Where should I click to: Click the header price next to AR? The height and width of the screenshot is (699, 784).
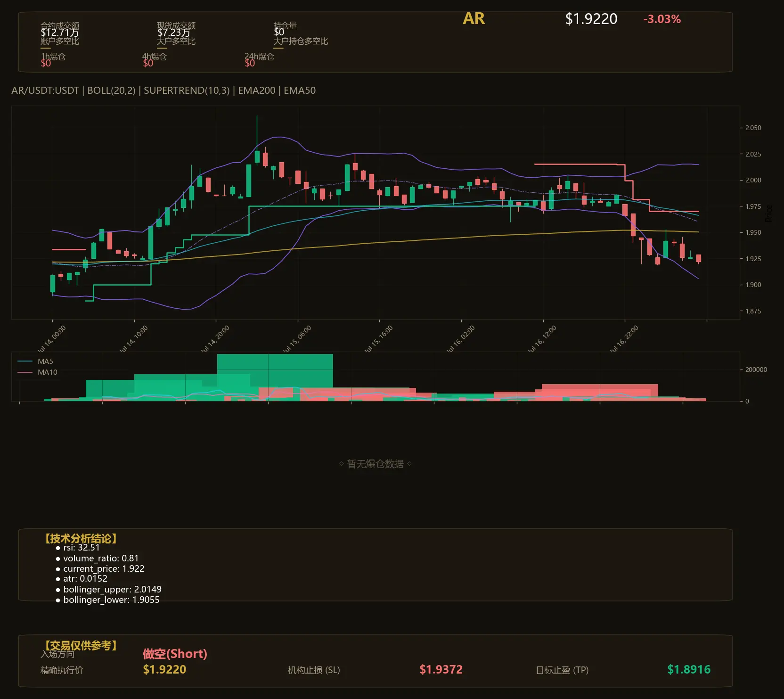pyautogui.click(x=591, y=19)
